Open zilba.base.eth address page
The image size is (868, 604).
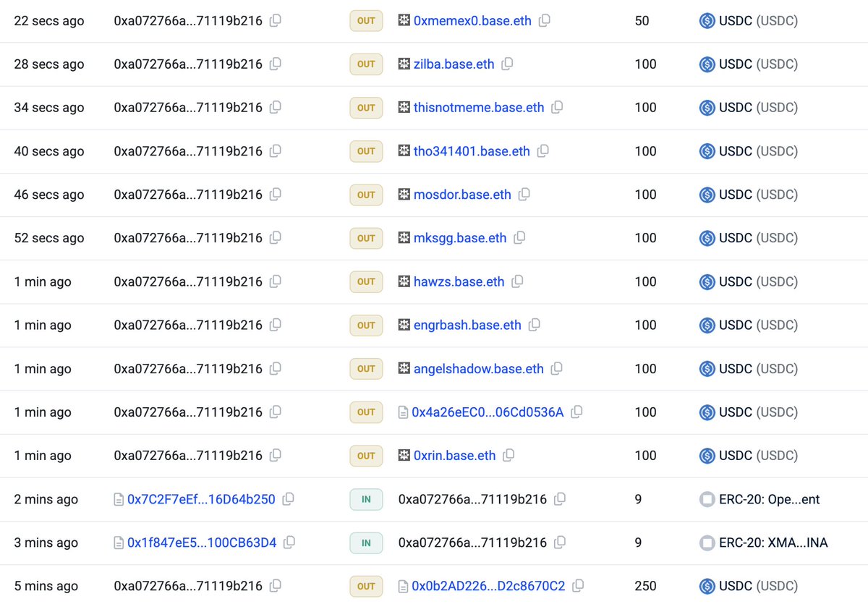tap(454, 64)
